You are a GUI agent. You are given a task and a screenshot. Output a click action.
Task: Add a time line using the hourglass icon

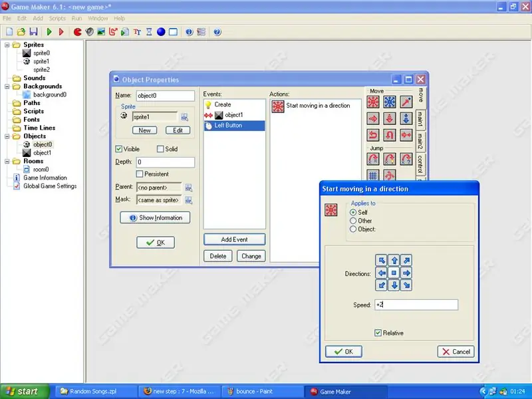[x=149, y=32]
